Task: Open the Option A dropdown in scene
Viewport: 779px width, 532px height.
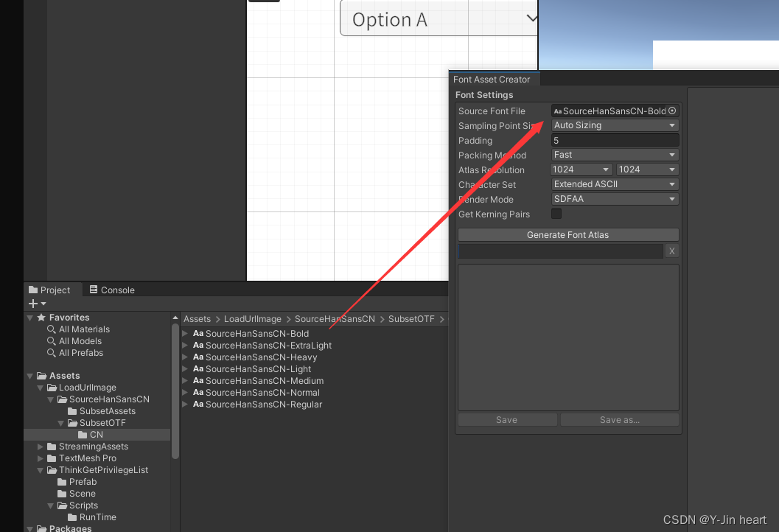Action: 439,18
